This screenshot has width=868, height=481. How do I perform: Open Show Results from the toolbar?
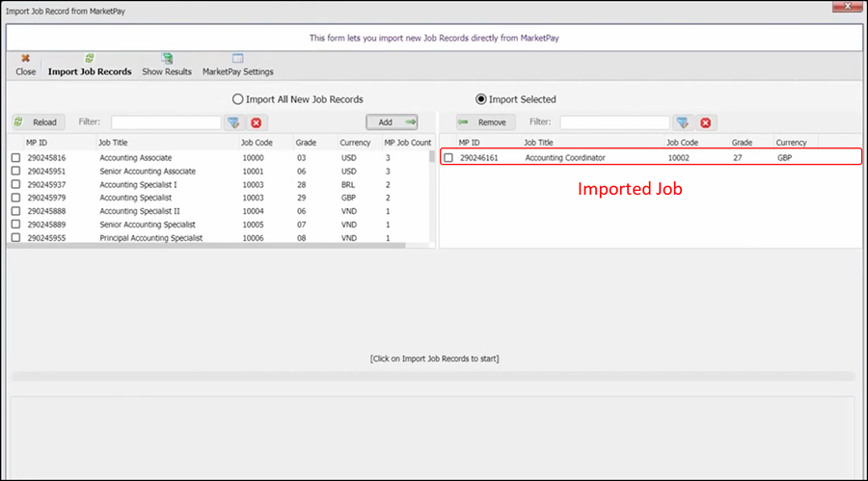pyautogui.click(x=167, y=60)
